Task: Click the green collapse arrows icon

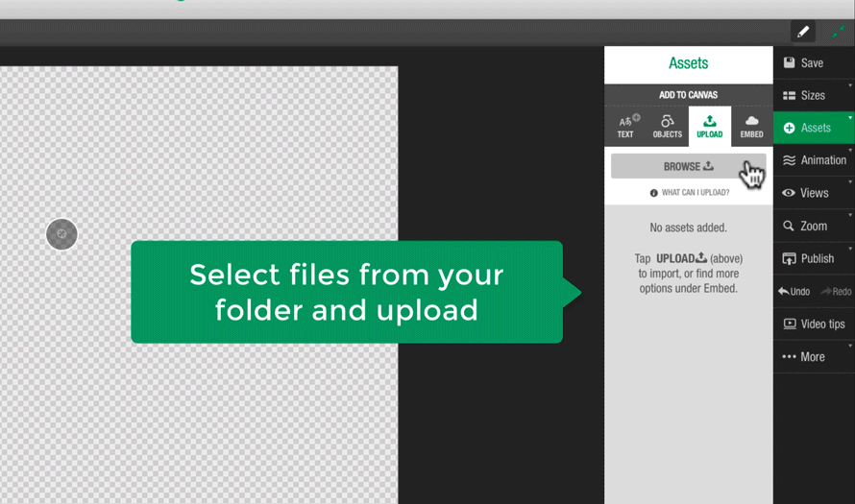Action: [x=838, y=32]
